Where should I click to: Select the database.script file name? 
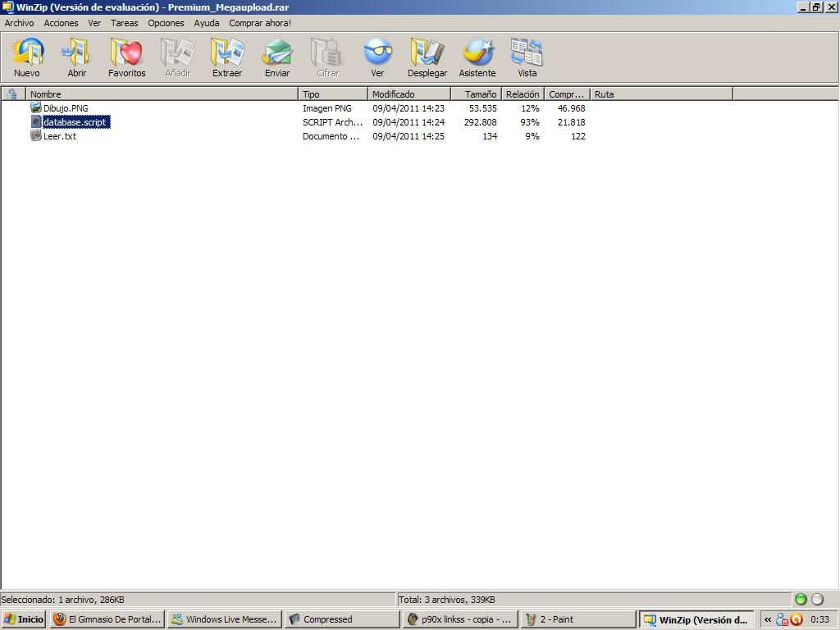(x=75, y=122)
